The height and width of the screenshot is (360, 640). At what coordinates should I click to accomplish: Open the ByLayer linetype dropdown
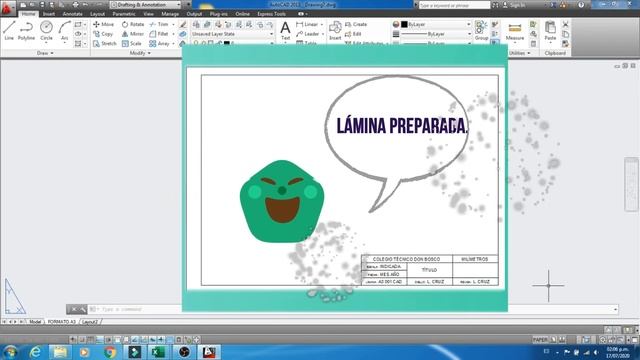436,34
